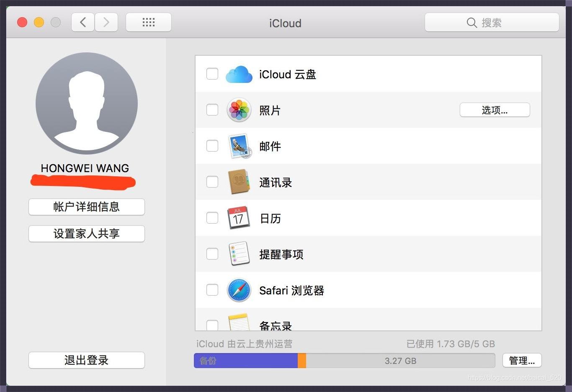Click the 提醒事项 label
Screen dimensions: 572x392
click(281, 255)
